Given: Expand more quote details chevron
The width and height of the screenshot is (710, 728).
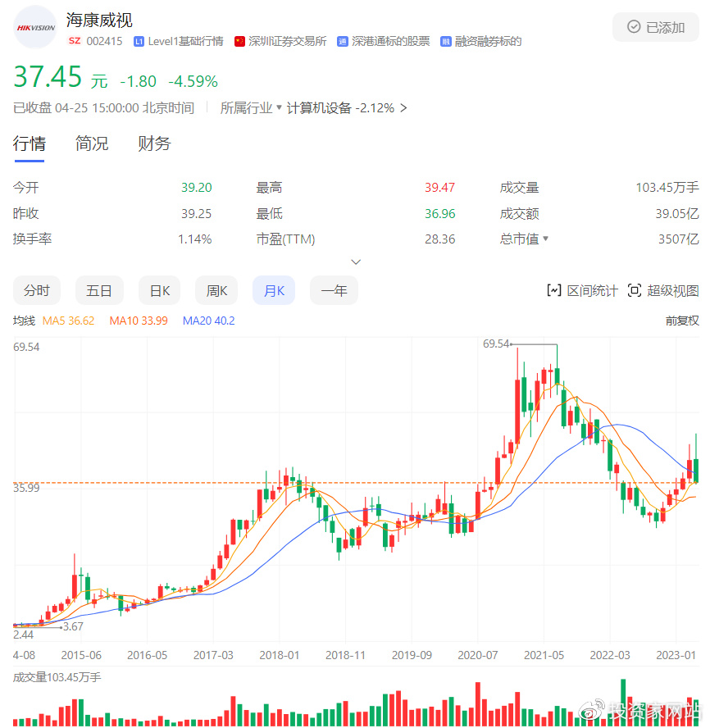Looking at the screenshot, I should point(356,262).
